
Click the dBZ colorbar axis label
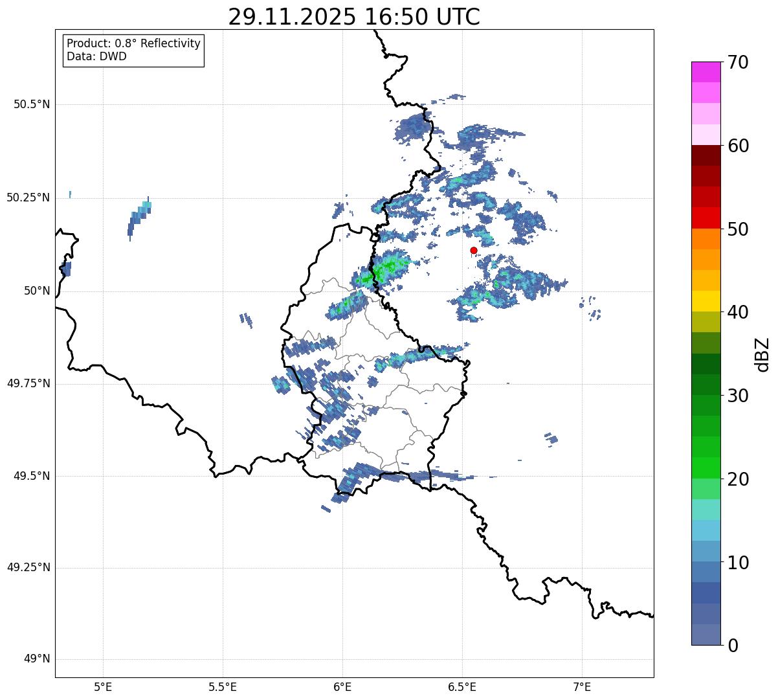(762, 354)
